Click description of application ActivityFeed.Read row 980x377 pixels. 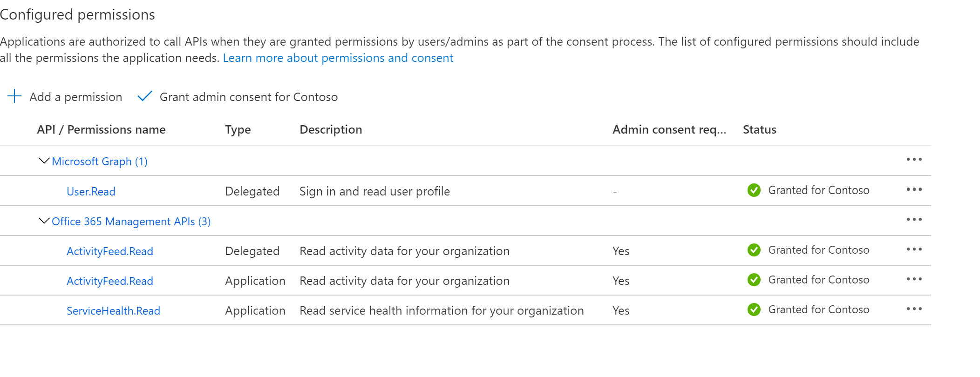pyautogui.click(x=404, y=281)
